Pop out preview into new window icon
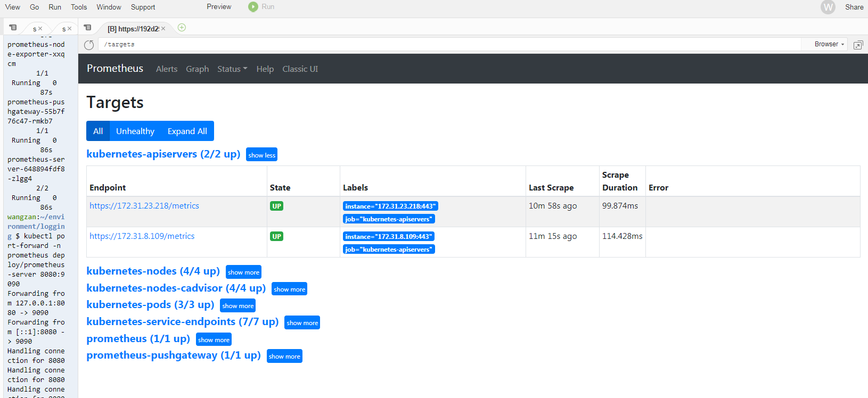 858,45
